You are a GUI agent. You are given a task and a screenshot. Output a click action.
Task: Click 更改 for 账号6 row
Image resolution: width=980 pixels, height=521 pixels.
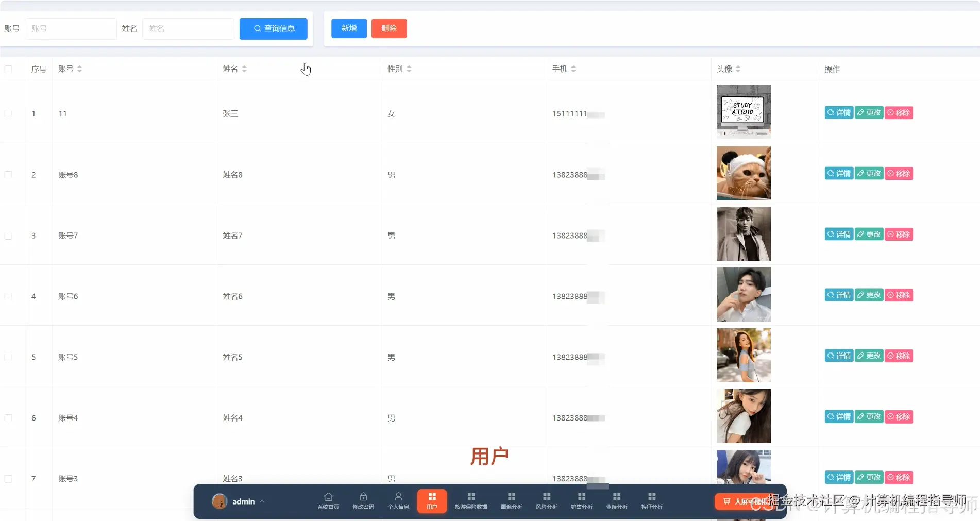pos(869,295)
